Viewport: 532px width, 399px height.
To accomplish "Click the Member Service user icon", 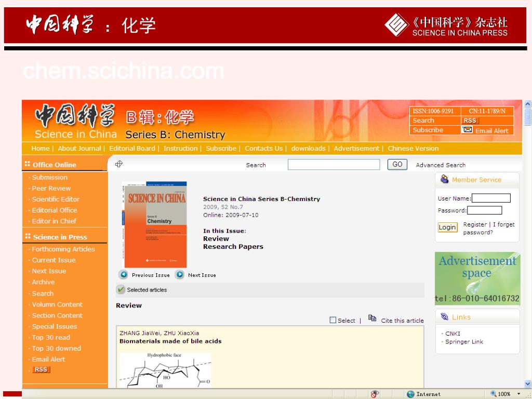I will 445,179.
